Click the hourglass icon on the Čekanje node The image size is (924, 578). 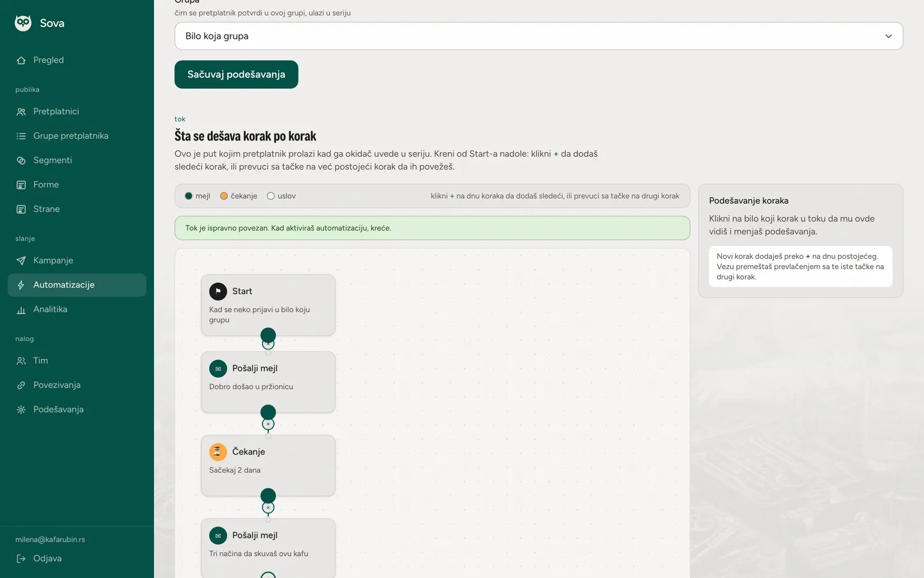click(x=218, y=451)
